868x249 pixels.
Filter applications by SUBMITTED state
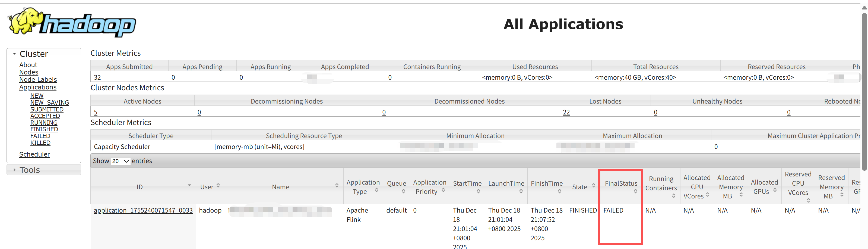[47, 109]
